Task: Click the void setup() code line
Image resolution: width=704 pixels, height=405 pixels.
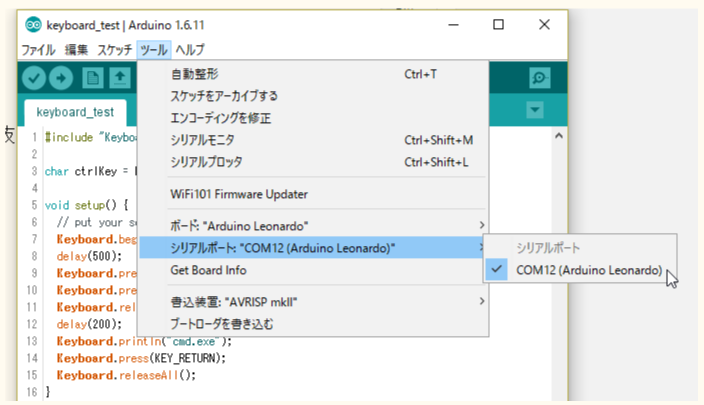Action: (x=86, y=205)
